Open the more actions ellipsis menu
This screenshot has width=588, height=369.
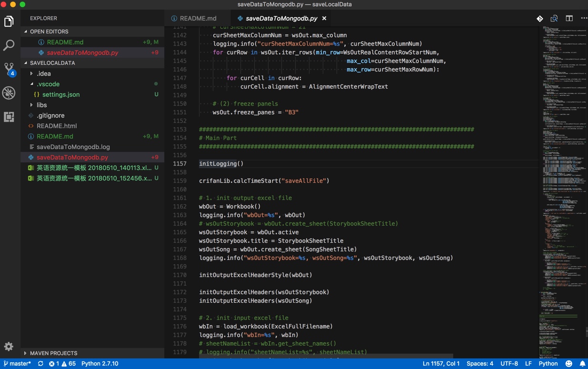584,19
